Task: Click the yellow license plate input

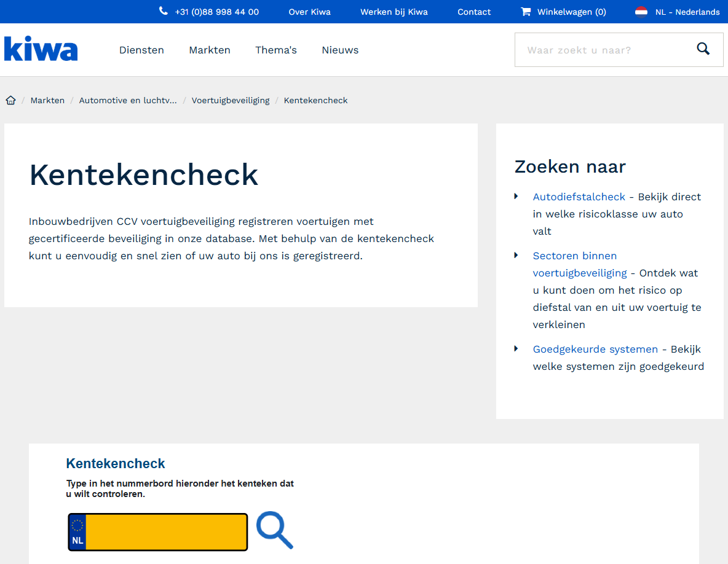Action: (x=166, y=532)
